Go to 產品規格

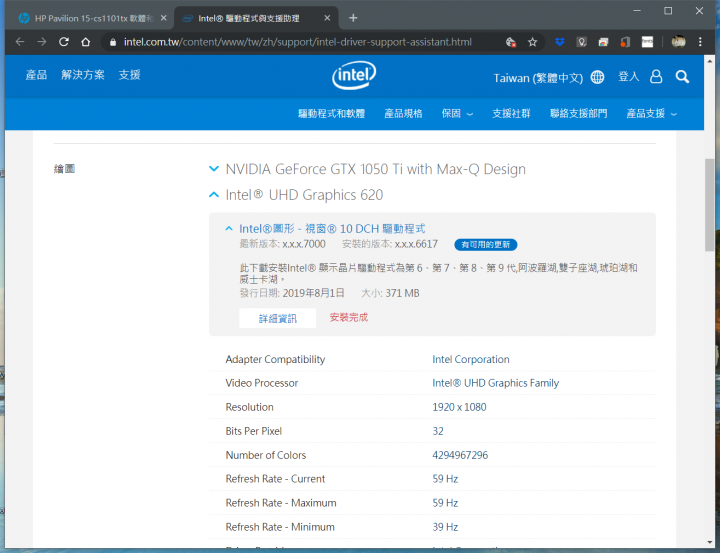coord(403,113)
